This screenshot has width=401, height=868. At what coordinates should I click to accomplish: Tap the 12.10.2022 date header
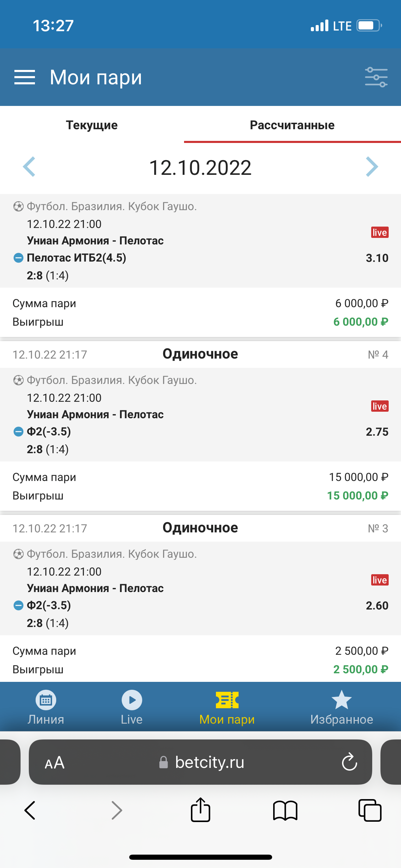pos(200,168)
